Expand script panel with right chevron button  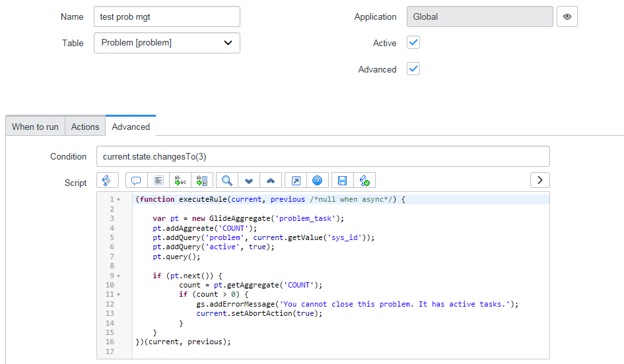tap(540, 180)
